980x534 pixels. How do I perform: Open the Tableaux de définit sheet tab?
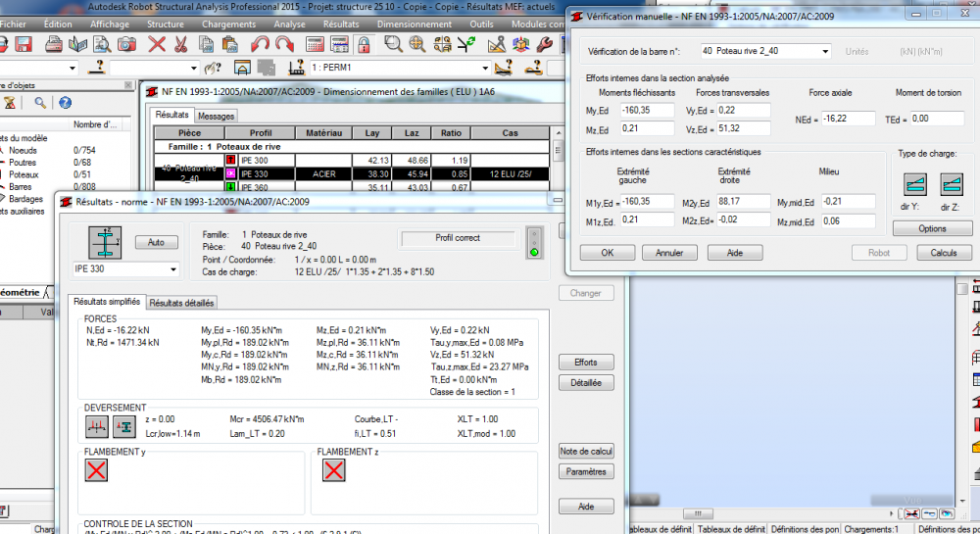tap(731, 529)
